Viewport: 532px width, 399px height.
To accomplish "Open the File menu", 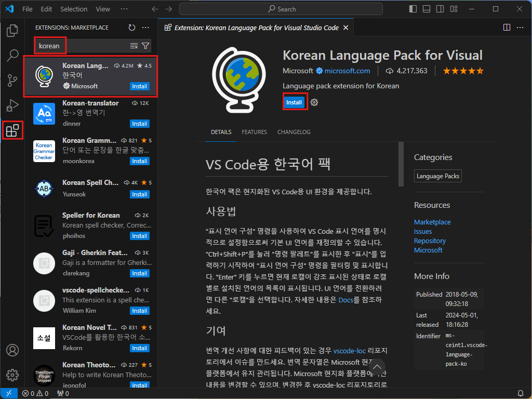I will tap(28, 9).
